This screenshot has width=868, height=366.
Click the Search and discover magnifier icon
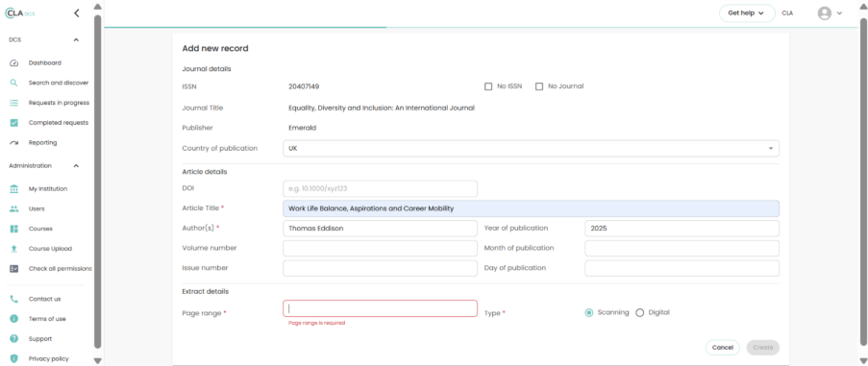[14, 83]
